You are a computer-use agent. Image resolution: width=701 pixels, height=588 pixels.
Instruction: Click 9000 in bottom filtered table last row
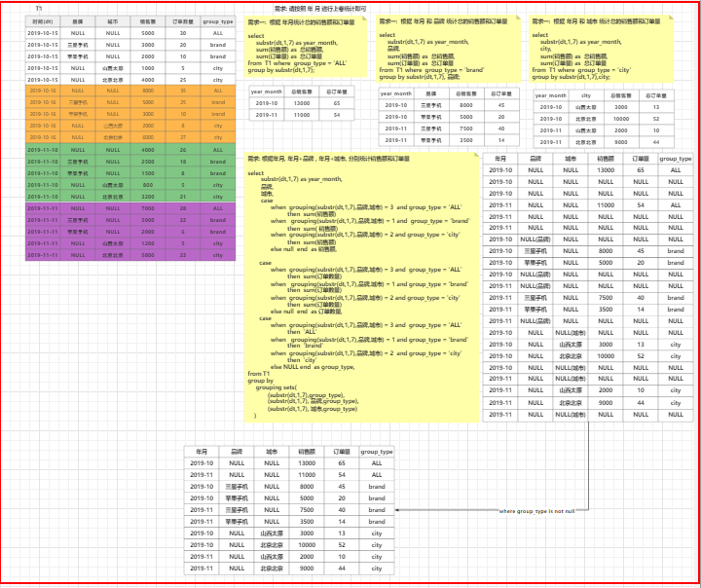point(307,569)
